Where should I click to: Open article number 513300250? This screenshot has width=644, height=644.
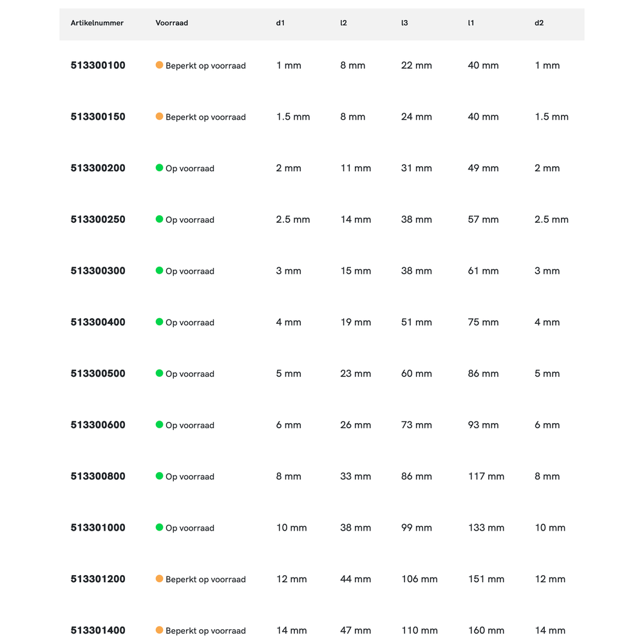coord(98,220)
